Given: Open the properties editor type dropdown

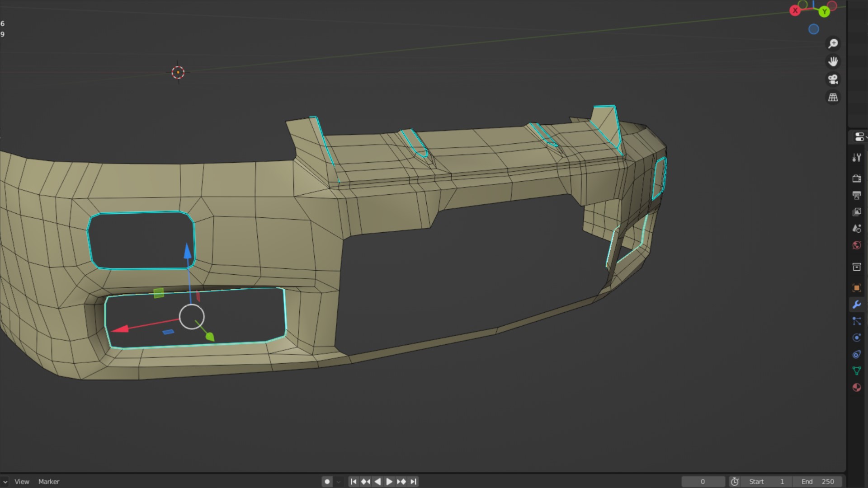Looking at the screenshot, I should click(860, 137).
